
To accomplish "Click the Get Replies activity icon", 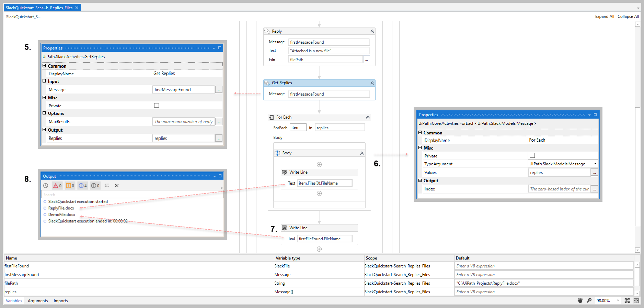I will click(x=267, y=83).
